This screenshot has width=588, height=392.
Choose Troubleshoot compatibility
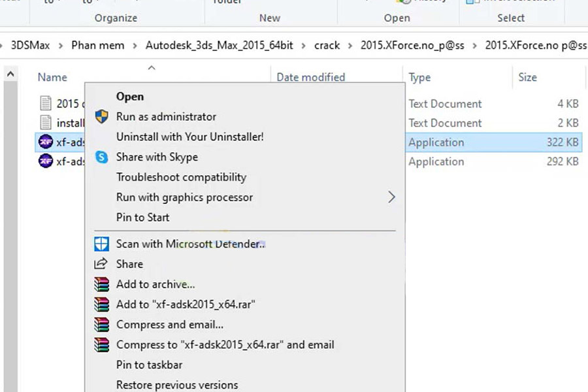pyautogui.click(x=181, y=177)
